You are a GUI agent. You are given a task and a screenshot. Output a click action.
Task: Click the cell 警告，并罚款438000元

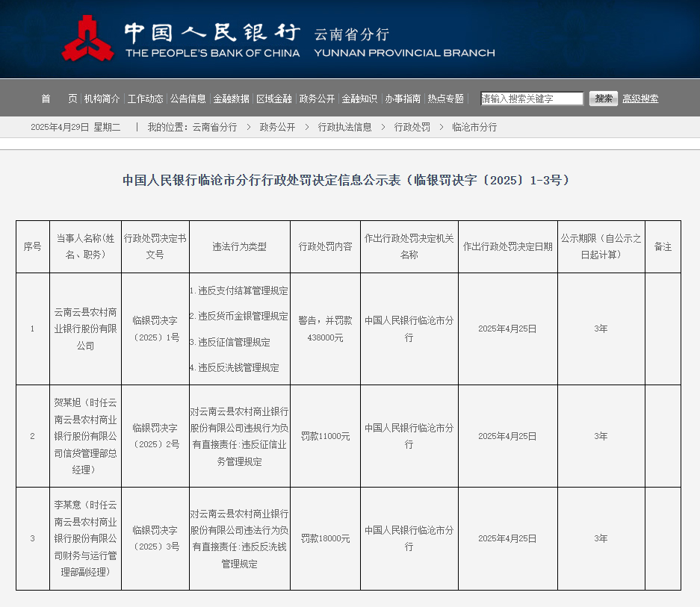pos(325,329)
